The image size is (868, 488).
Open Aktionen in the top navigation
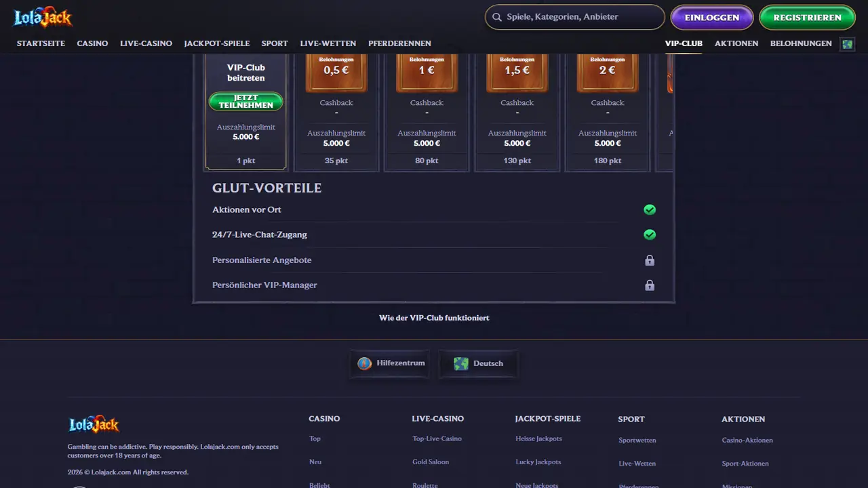(x=736, y=43)
